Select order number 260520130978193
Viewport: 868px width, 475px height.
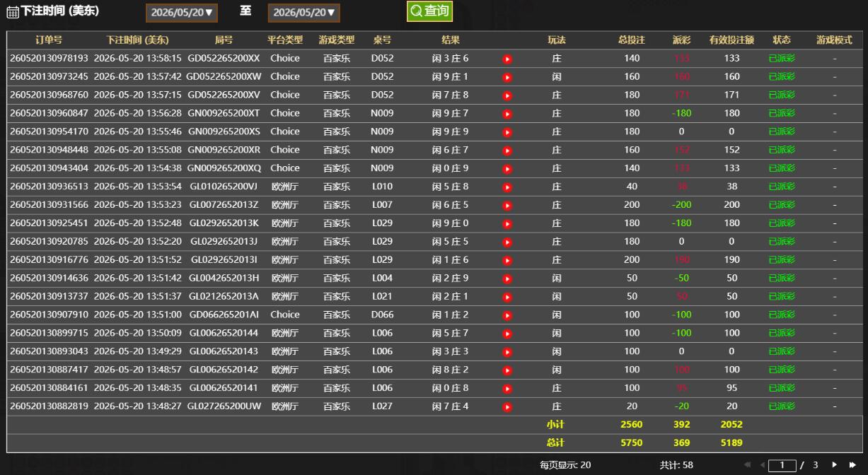(49, 58)
